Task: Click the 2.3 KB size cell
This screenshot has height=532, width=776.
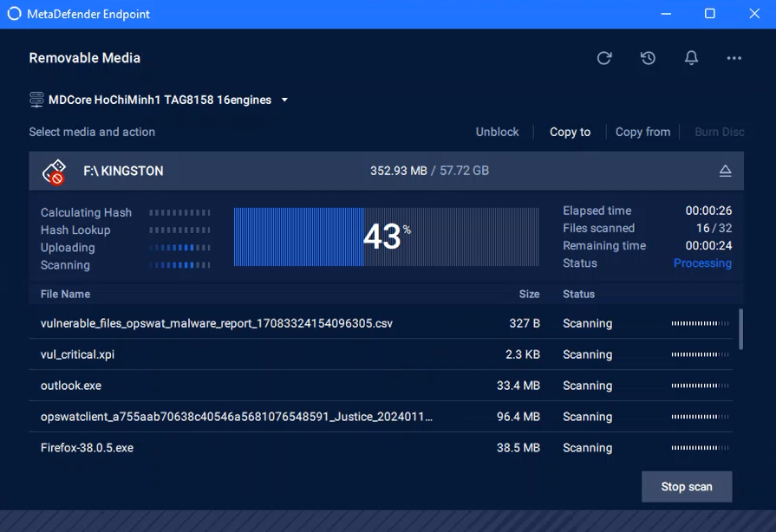Action: pos(523,354)
